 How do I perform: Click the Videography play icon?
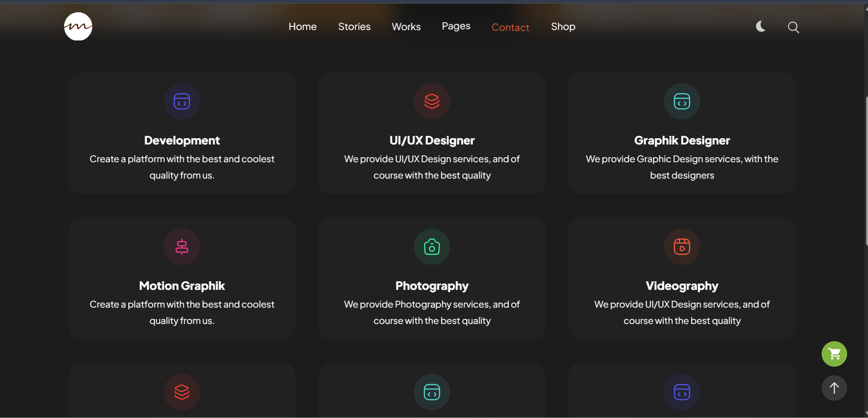pyautogui.click(x=682, y=247)
